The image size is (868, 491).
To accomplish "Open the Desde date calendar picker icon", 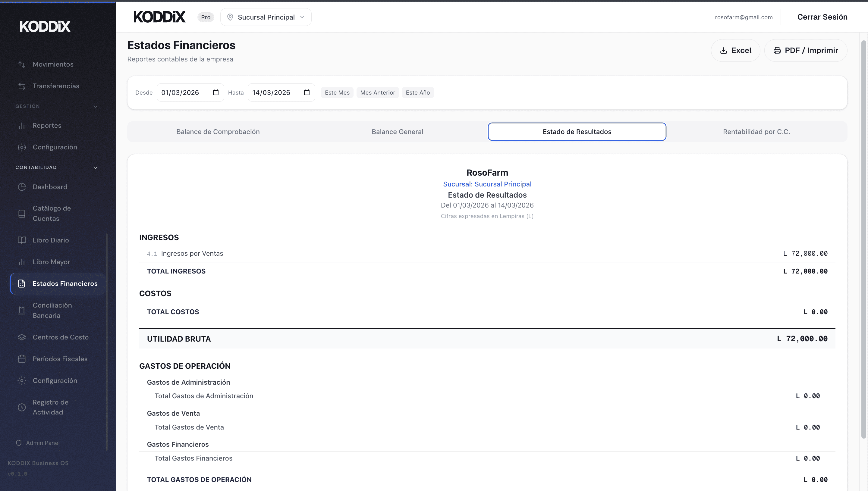I will tap(216, 92).
